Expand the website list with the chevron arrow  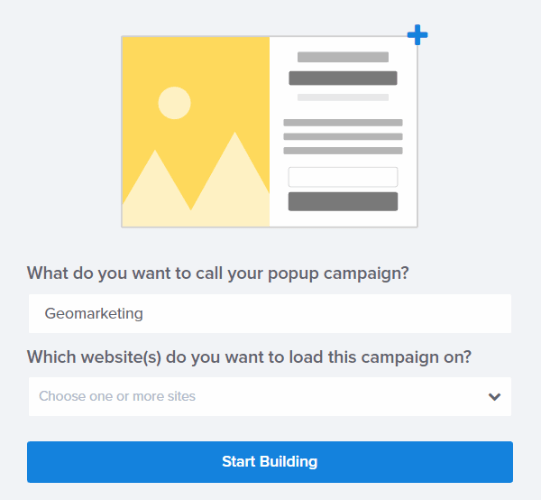tap(494, 397)
